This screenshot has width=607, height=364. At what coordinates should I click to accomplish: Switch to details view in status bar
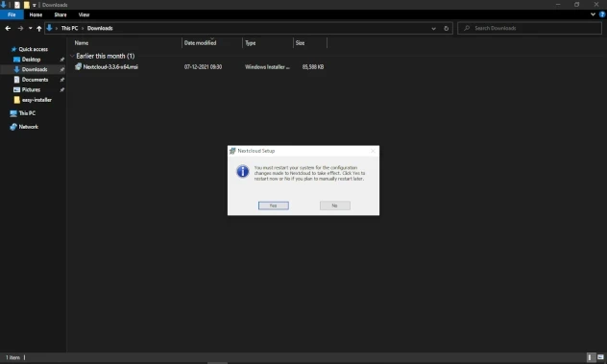pos(591,357)
